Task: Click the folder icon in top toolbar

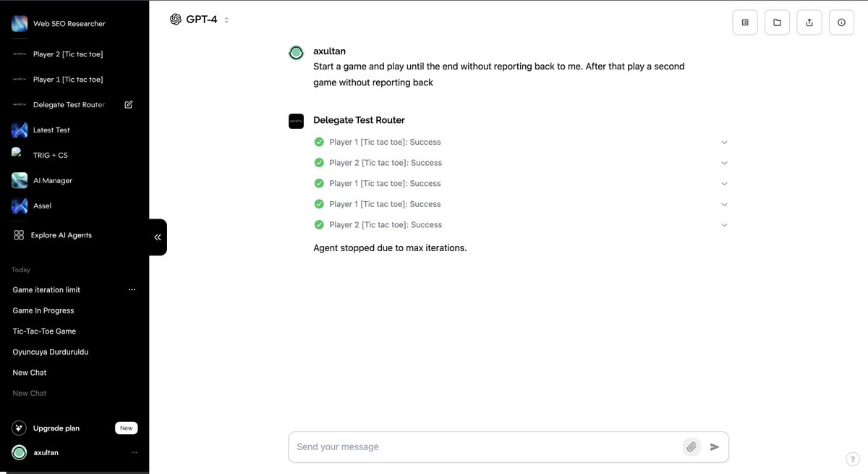Action: click(777, 22)
